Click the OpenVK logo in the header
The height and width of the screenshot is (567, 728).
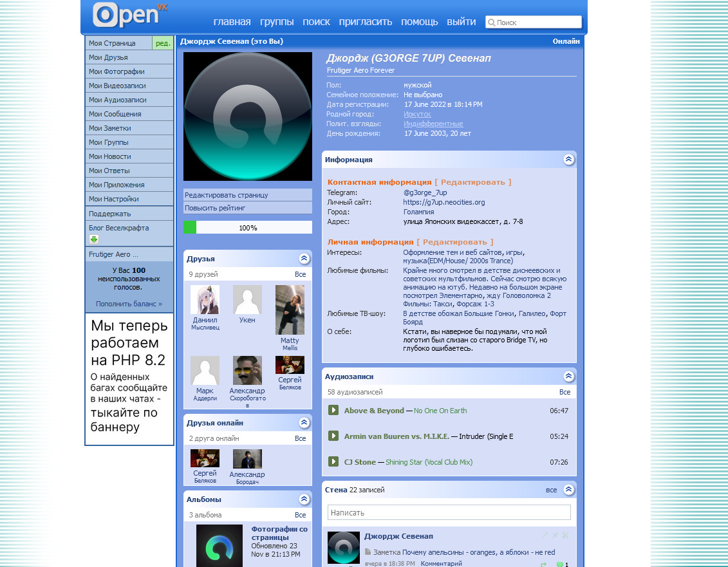(x=130, y=14)
